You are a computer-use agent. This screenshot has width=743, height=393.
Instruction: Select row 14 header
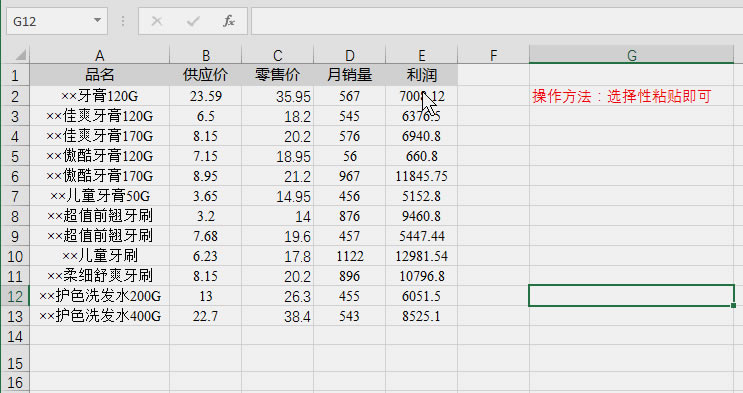click(x=15, y=336)
